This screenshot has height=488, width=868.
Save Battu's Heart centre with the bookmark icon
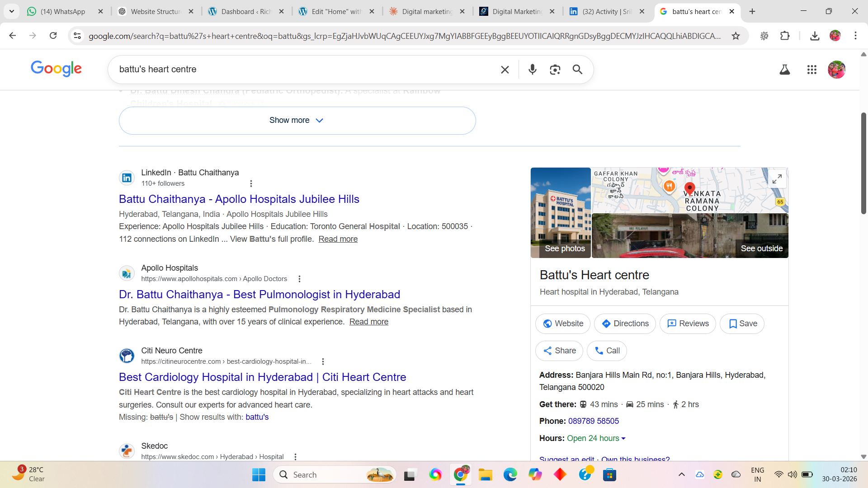pyautogui.click(x=742, y=324)
